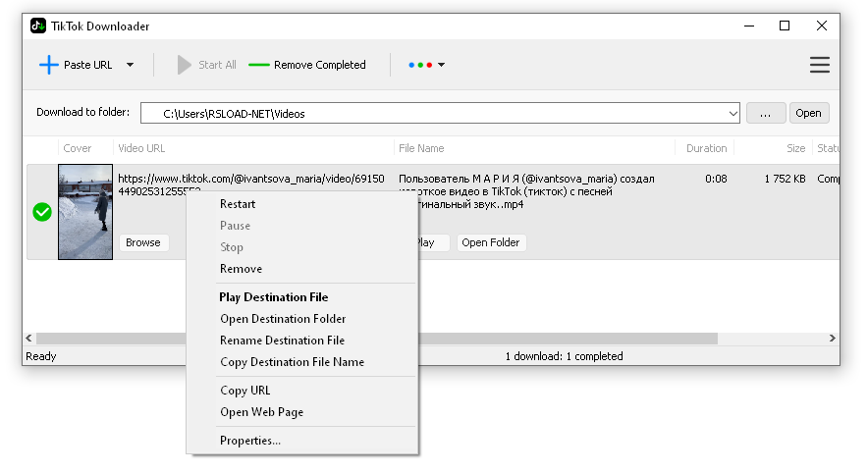Screen dimensions: 868x473
Task: Click the '1 download: 1 completed' status text
Action: point(564,356)
